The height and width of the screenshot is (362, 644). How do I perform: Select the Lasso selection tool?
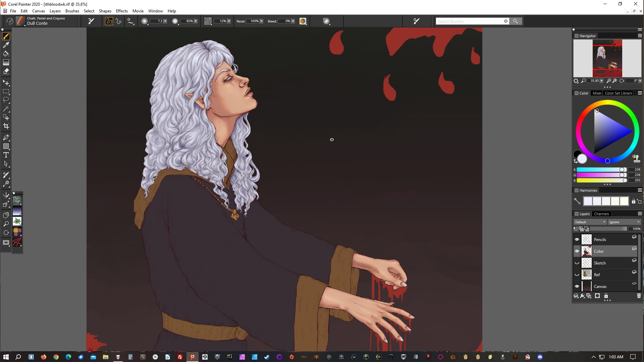coord(6,100)
